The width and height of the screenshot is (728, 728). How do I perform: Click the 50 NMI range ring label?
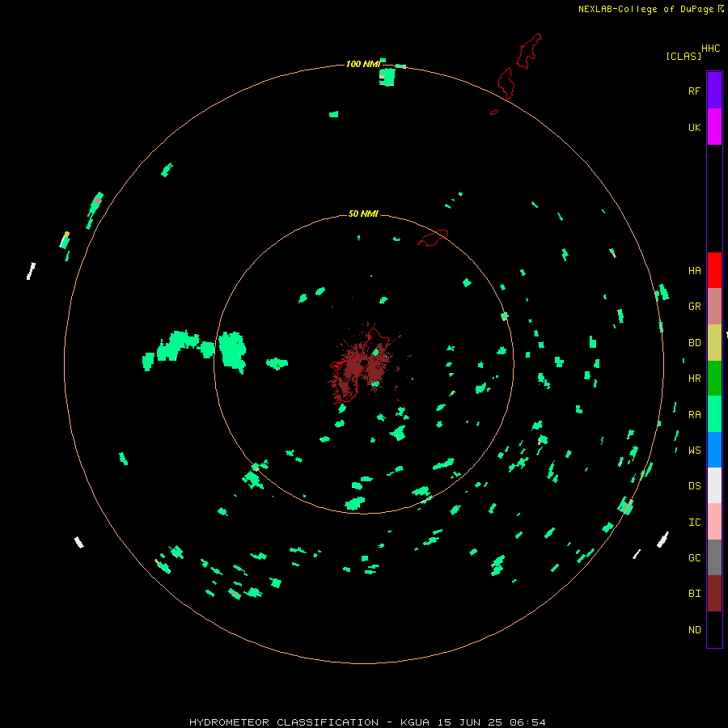(363, 214)
